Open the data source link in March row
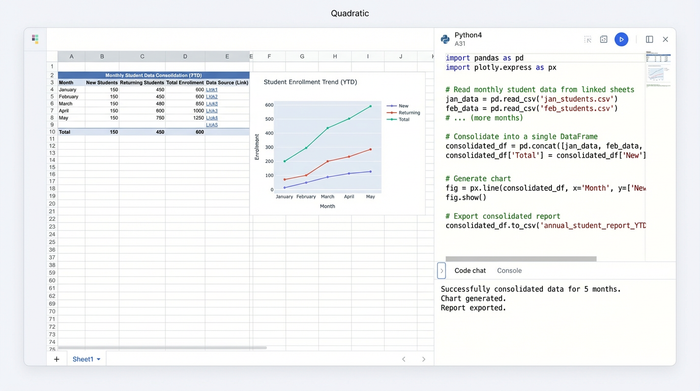 coord(212,104)
